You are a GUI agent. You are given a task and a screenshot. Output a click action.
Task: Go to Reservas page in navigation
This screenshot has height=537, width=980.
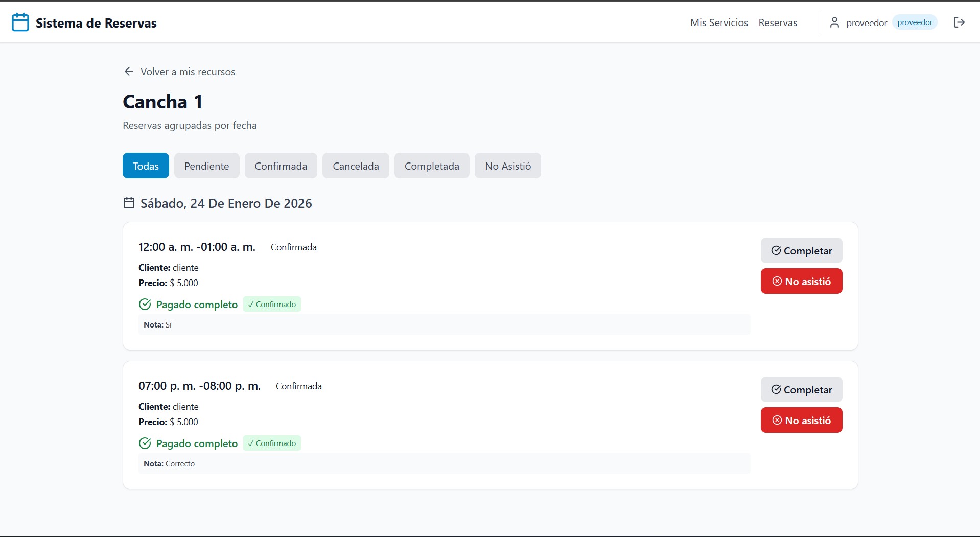tap(778, 22)
